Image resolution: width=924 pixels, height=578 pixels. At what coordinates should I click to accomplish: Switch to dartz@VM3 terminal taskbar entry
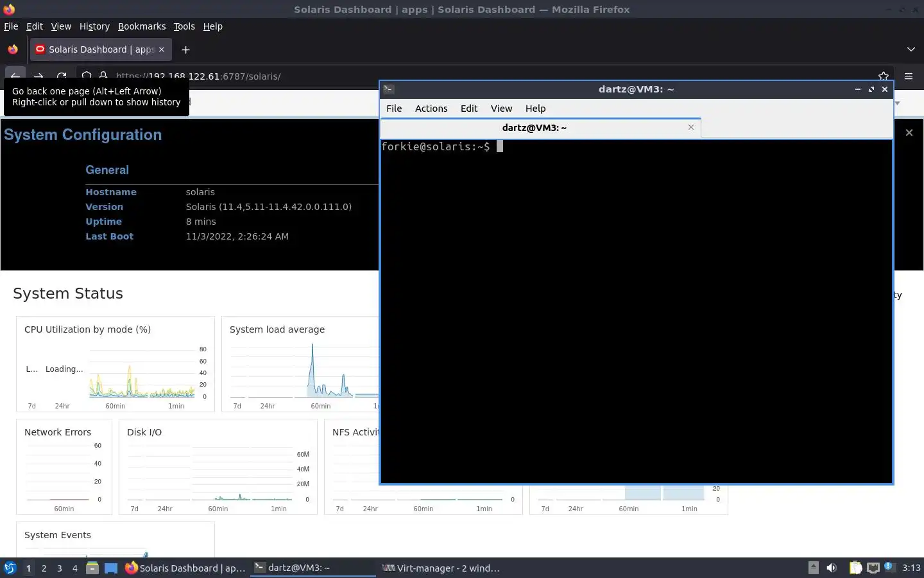coord(312,568)
